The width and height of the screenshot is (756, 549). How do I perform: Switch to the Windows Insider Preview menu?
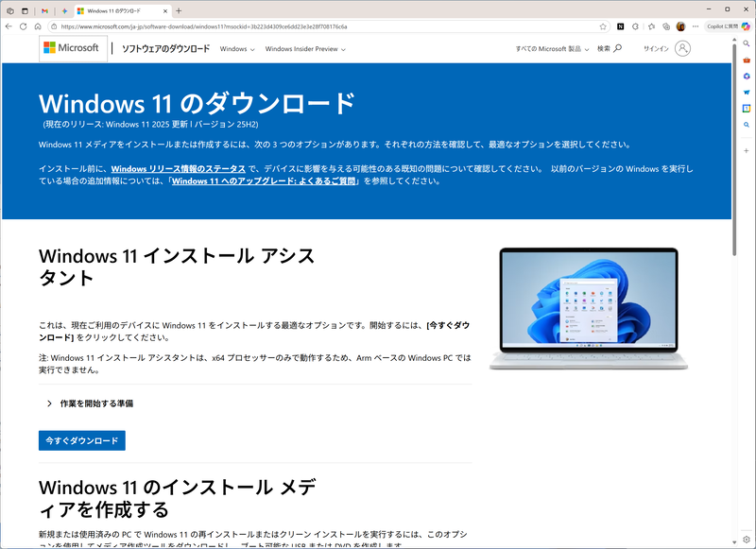(x=302, y=48)
